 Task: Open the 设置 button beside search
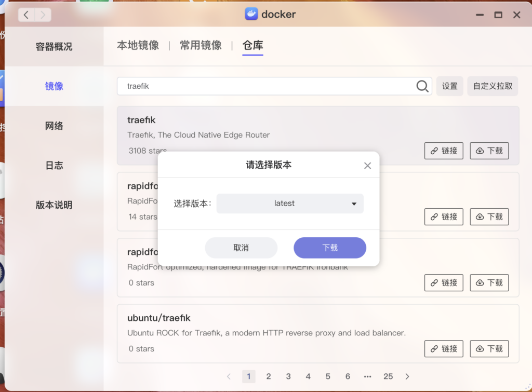pyautogui.click(x=449, y=86)
